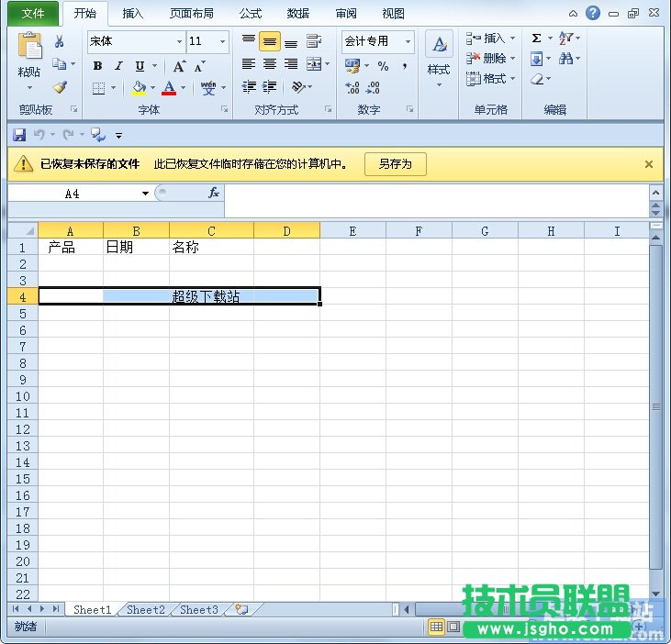Click the Increase Font Size icon
The image size is (671, 644).
[180, 66]
